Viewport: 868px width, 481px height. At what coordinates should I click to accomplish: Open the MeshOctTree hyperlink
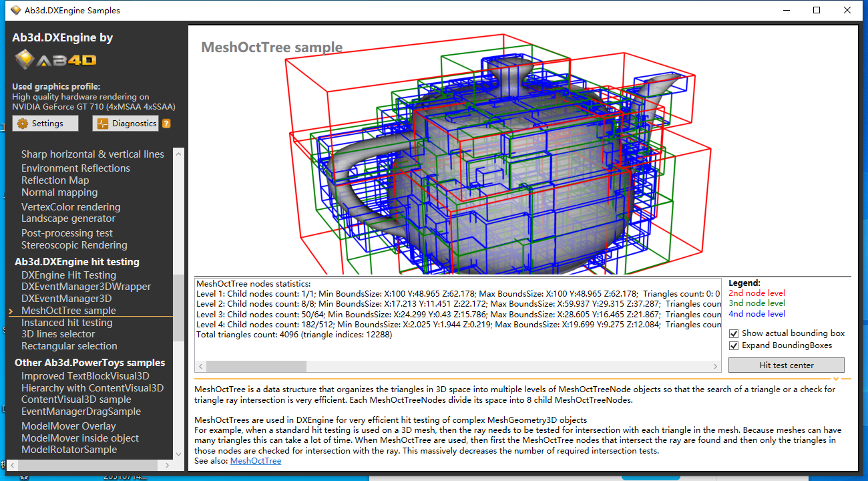[x=256, y=460]
